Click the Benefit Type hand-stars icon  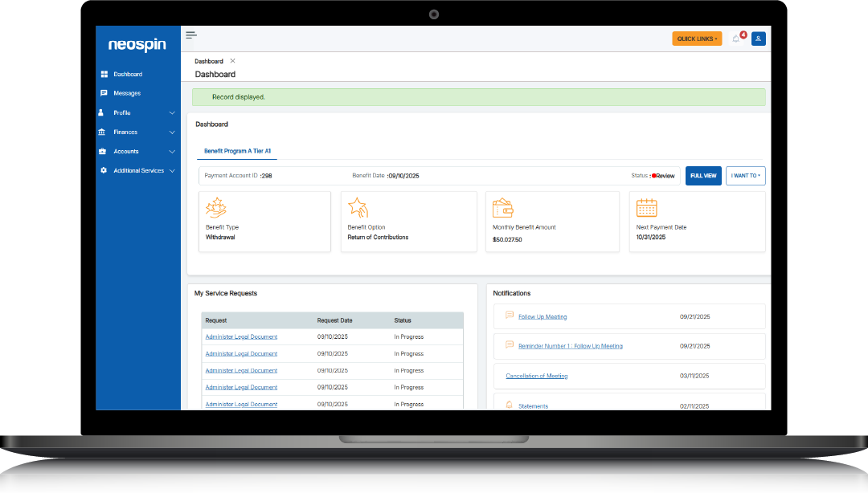[216, 208]
